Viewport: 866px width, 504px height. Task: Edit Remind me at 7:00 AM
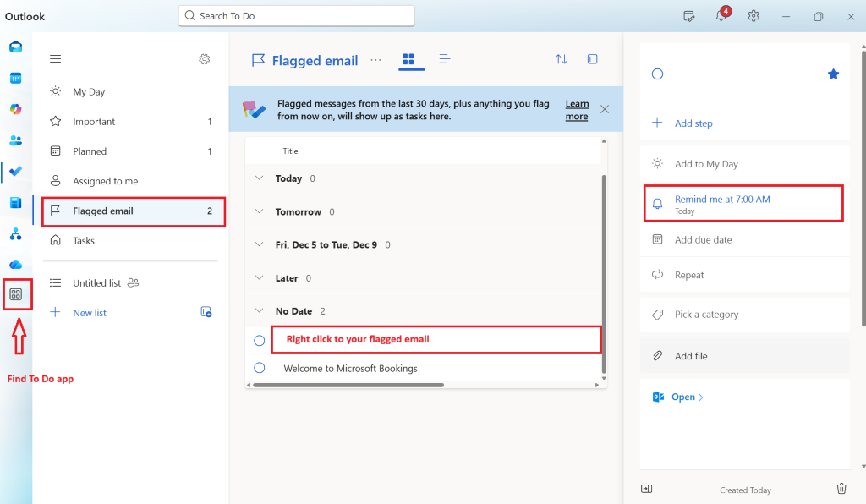(x=743, y=204)
